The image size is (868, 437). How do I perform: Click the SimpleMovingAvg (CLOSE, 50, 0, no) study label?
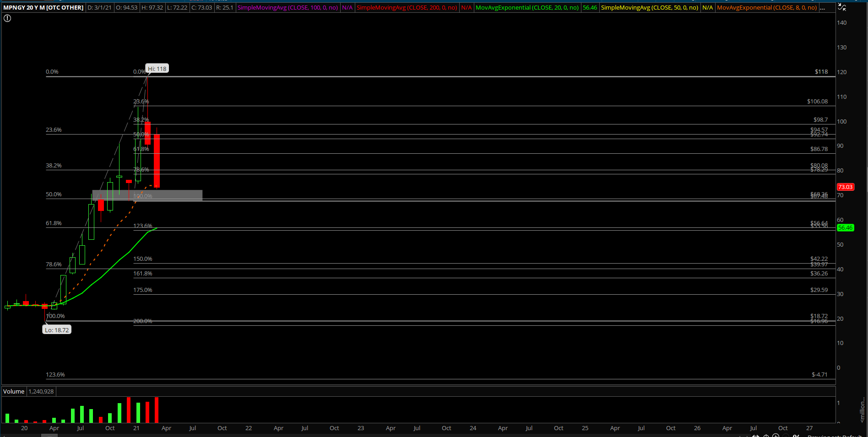(x=650, y=8)
